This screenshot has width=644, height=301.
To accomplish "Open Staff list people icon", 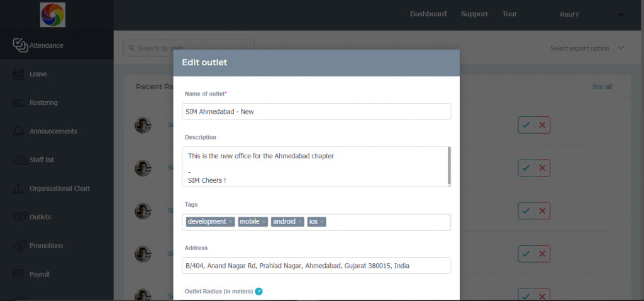I will click(19, 160).
